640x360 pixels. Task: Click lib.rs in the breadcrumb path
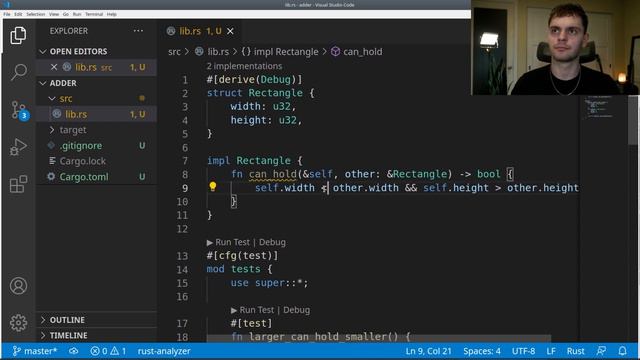[x=218, y=52]
